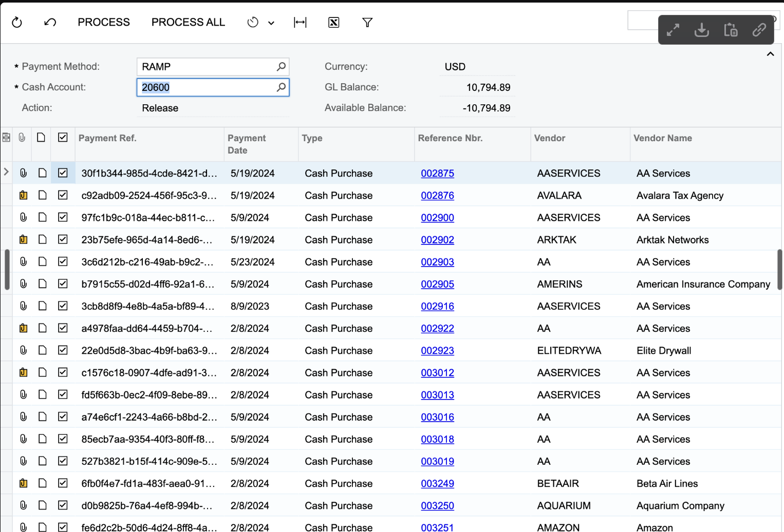Click the copy to clipboard icon

click(731, 30)
